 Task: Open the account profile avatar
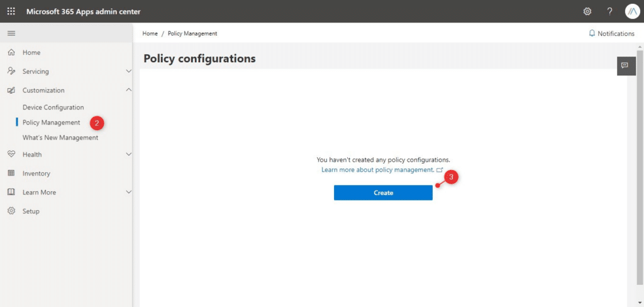[x=632, y=11]
